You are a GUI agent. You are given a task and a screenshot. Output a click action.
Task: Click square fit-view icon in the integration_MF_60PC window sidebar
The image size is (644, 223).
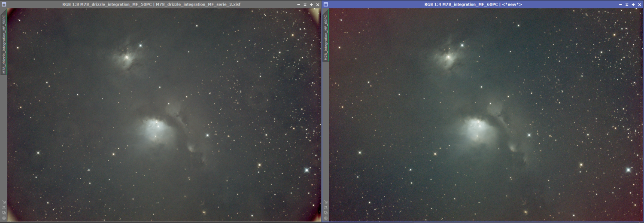pos(326,207)
